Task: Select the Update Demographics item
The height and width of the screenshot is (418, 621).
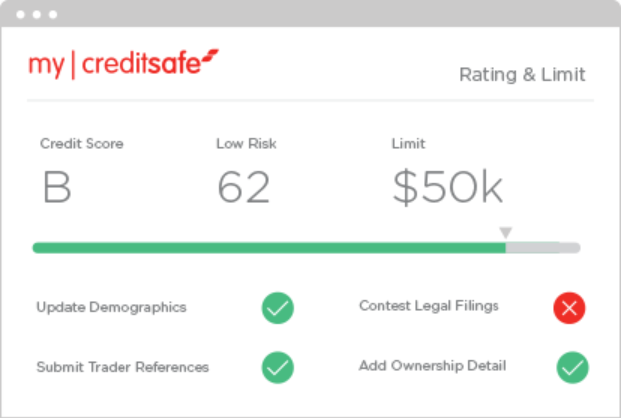Action: [x=111, y=308]
